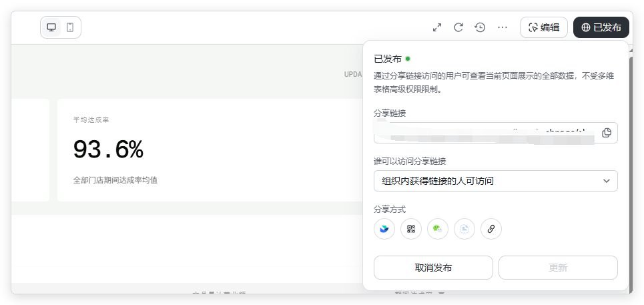The image size is (644, 305).
Task: Click the 更新 update button
Action: 558,268
